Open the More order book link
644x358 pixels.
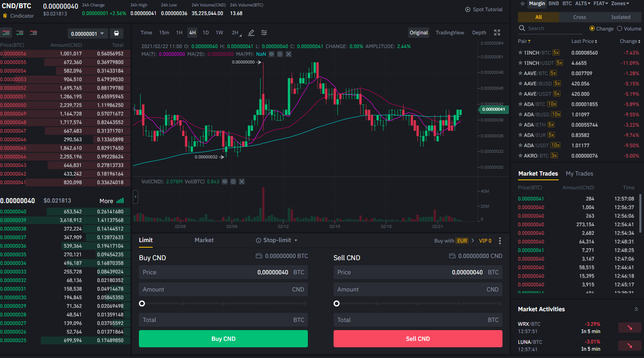[x=106, y=201]
